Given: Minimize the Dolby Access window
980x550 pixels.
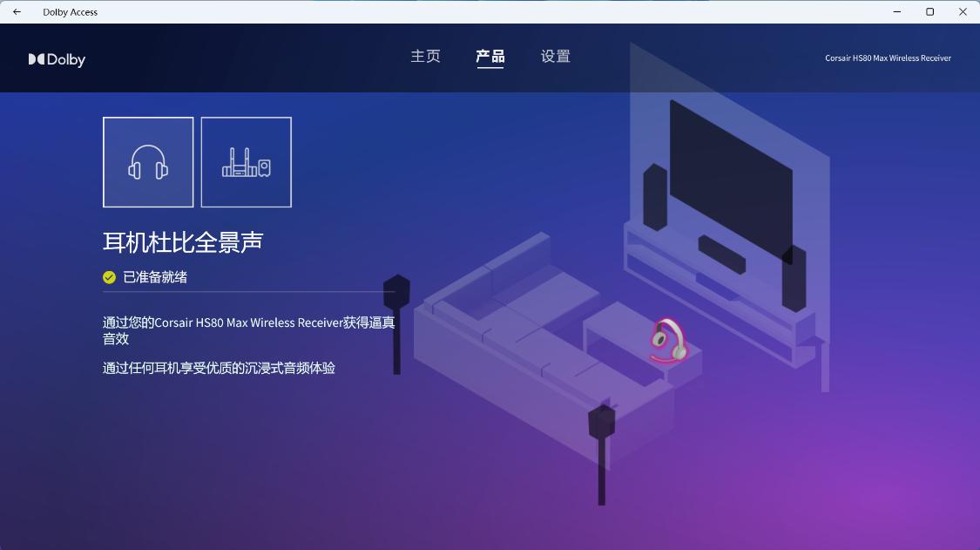Looking at the screenshot, I should tap(897, 12).
